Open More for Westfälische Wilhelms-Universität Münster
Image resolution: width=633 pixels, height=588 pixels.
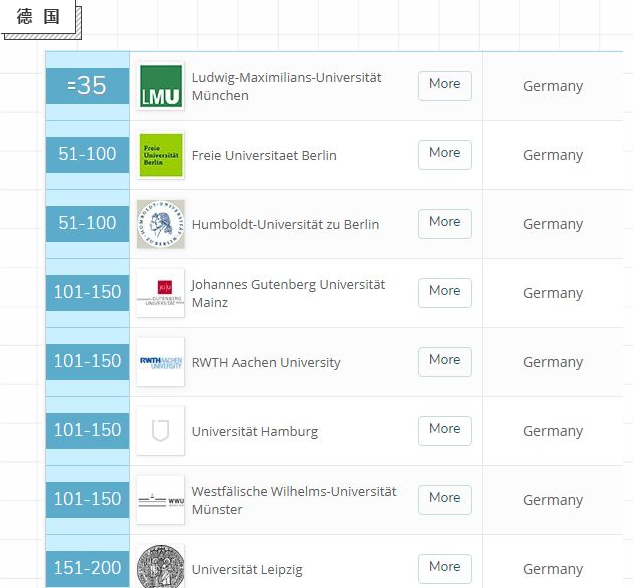[445, 500]
